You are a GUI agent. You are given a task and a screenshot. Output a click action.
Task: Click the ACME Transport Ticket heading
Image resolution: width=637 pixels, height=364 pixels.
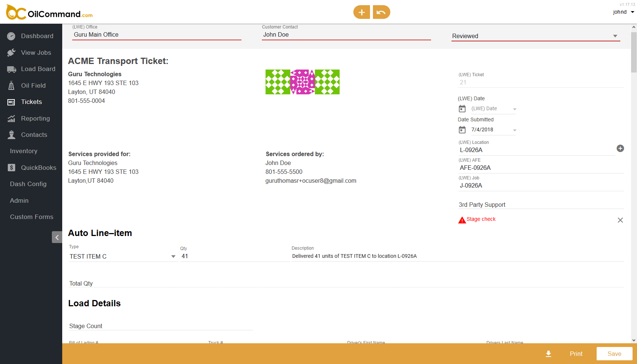click(118, 61)
